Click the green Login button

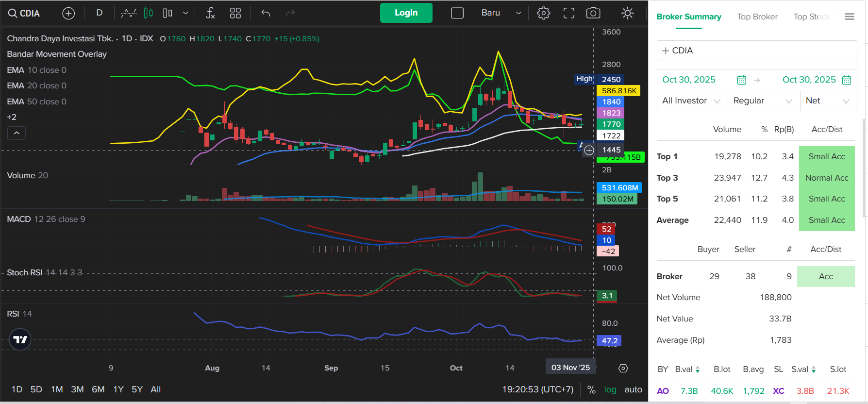406,13
